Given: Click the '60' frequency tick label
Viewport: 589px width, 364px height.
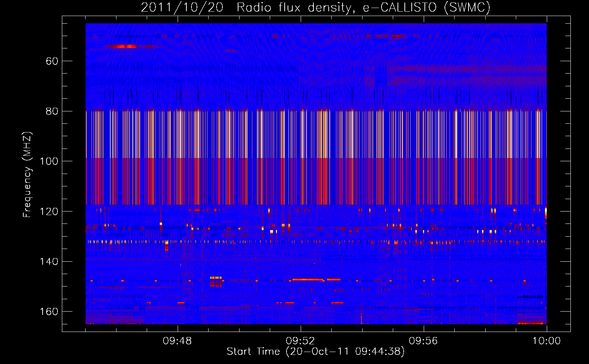Looking at the screenshot, I should 52,61.
